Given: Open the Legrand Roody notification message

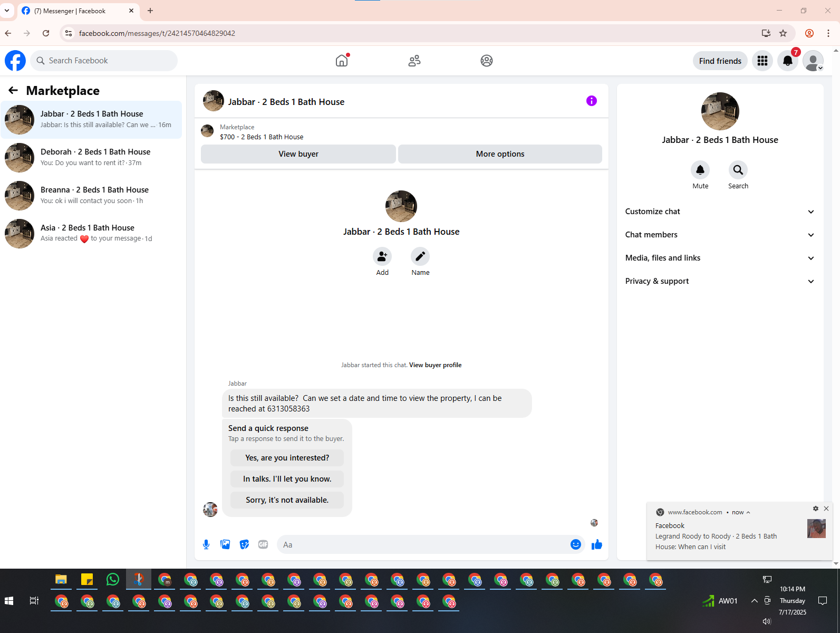Looking at the screenshot, I should [x=716, y=541].
